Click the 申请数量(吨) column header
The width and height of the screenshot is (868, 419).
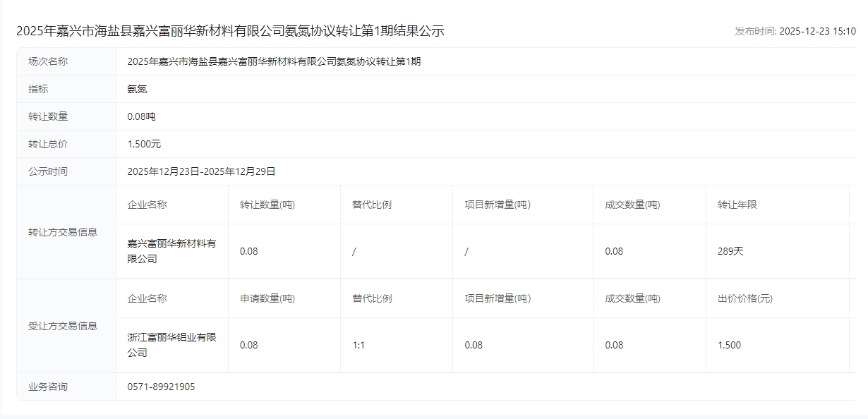pos(267,298)
